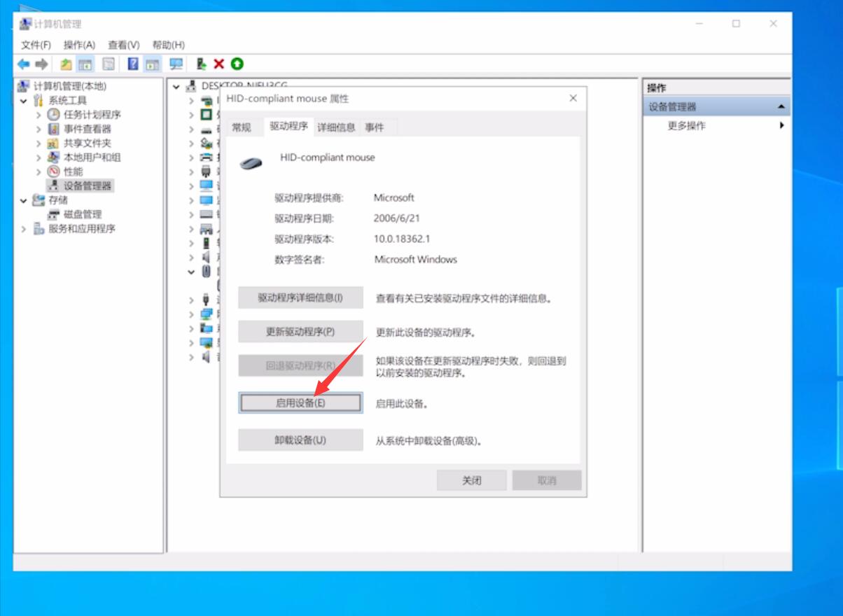The height and width of the screenshot is (616, 843).
Task: Expand the 服务和应用程序 node
Action: pyautogui.click(x=24, y=229)
